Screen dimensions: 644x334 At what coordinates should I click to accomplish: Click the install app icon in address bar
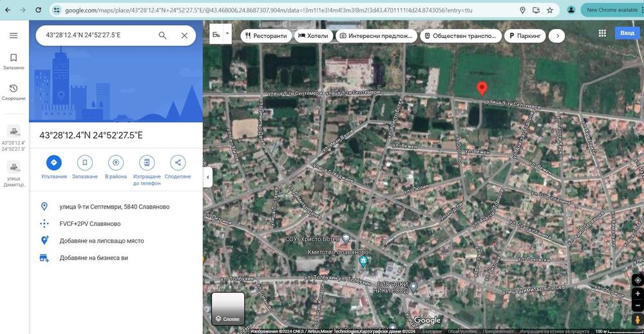536,10
